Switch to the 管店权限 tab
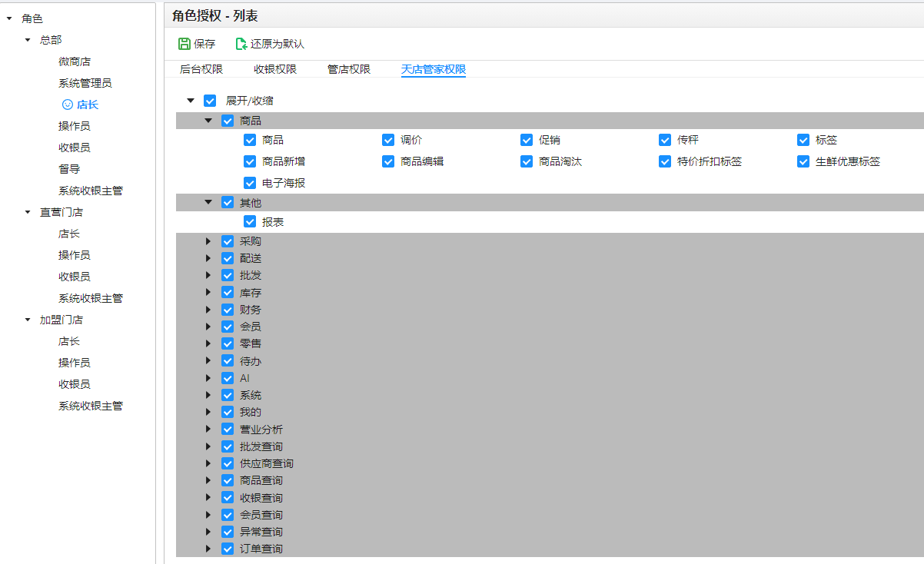The image size is (924, 564). click(x=349, y=69)
